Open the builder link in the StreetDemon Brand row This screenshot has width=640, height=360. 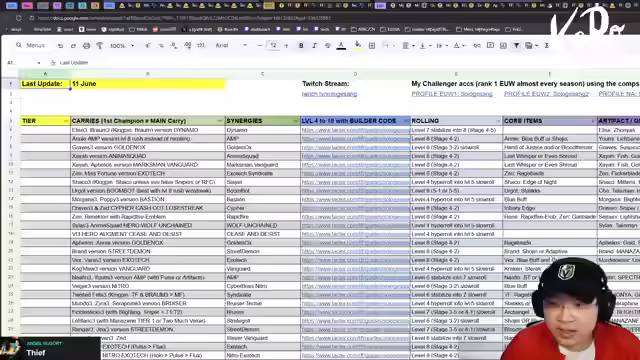pyautogui.click(x=356, y=251)
